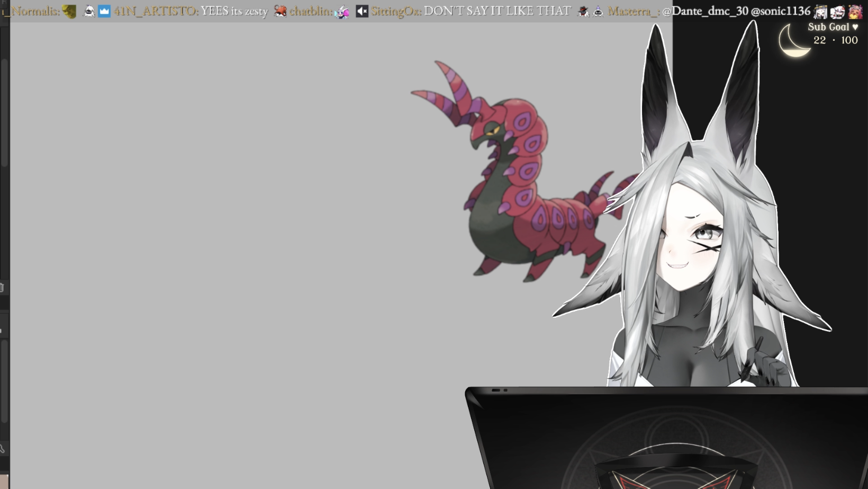868x489 pixels.
Task: Click the message 'YEES its zesty'
Action: 234,11
